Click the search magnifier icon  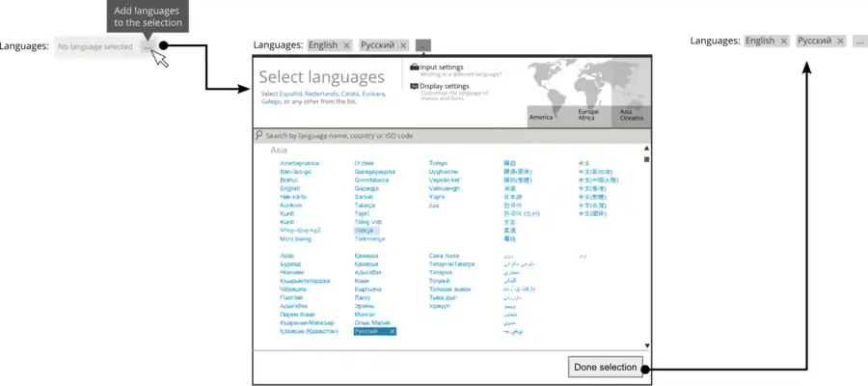tap(259, 136)
